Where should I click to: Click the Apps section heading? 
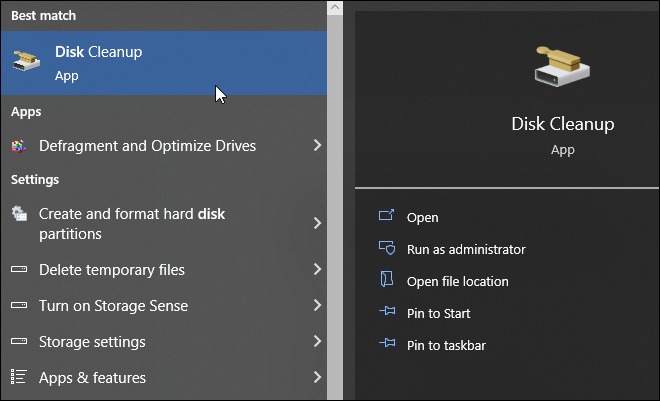(x=26, y=112)
